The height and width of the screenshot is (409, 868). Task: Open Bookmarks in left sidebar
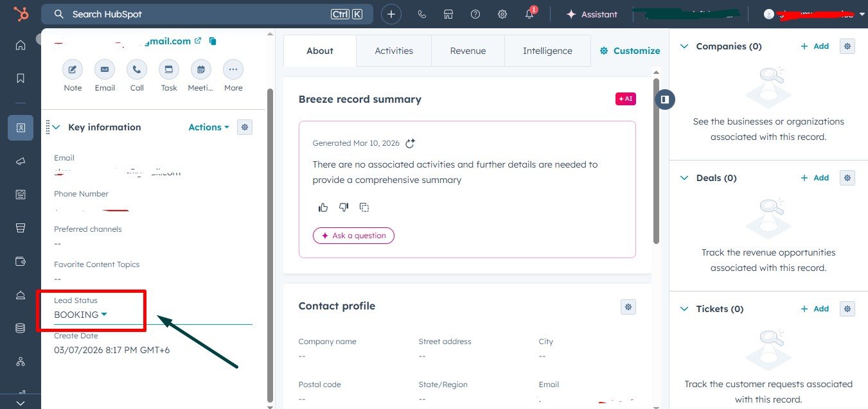tap(21, 78)
